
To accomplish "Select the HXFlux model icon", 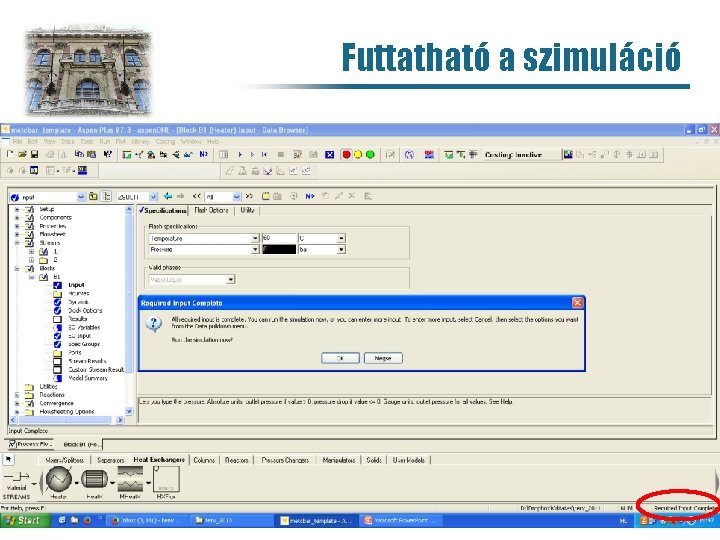I will [166, 479].
